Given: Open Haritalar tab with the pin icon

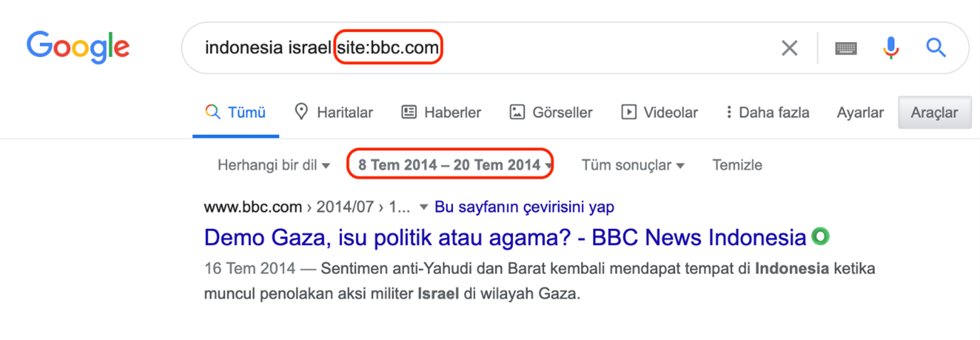Looking at the screenshot, I should point(334,112).
